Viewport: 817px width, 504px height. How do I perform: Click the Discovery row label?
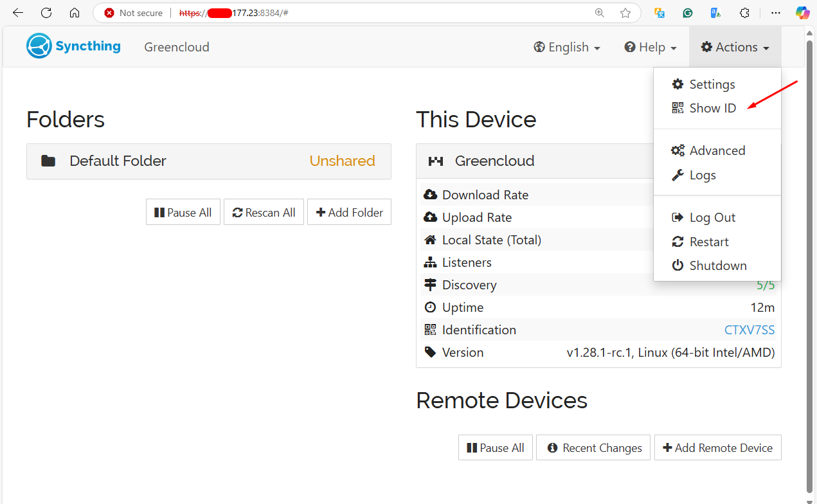pyautogui.click(x=469, y=285)
